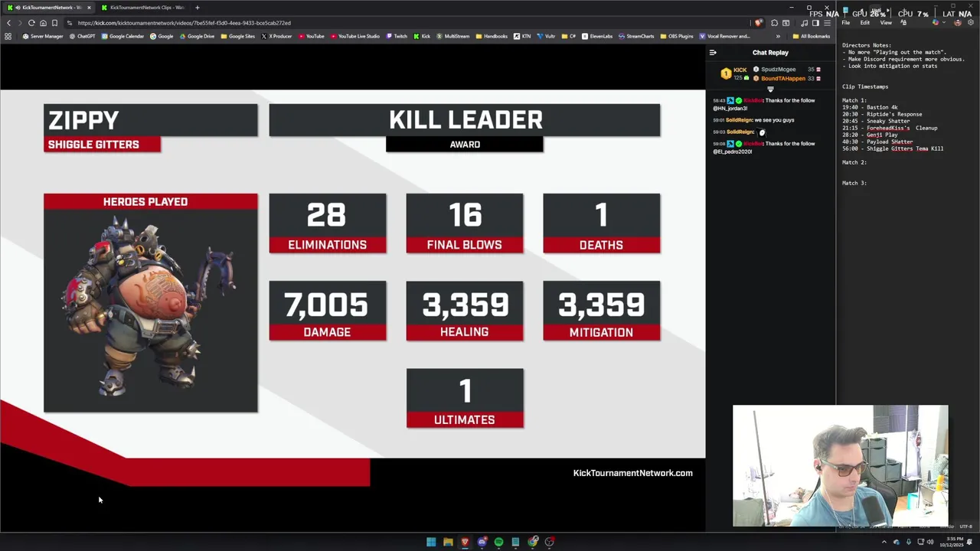Open the Handbooks bookmarks folder
This screenshot has width=980, height=551.
[492, 36]
